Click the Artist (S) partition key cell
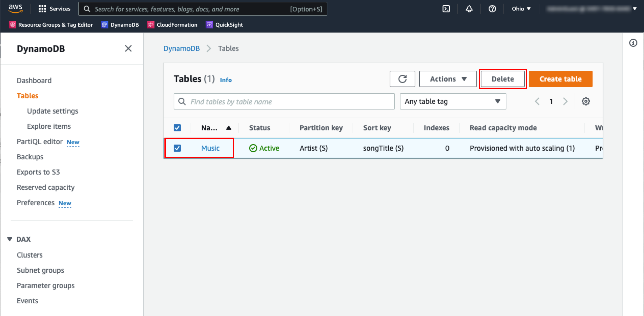Viewport: 644px width, 316px height. pos(314,148)
